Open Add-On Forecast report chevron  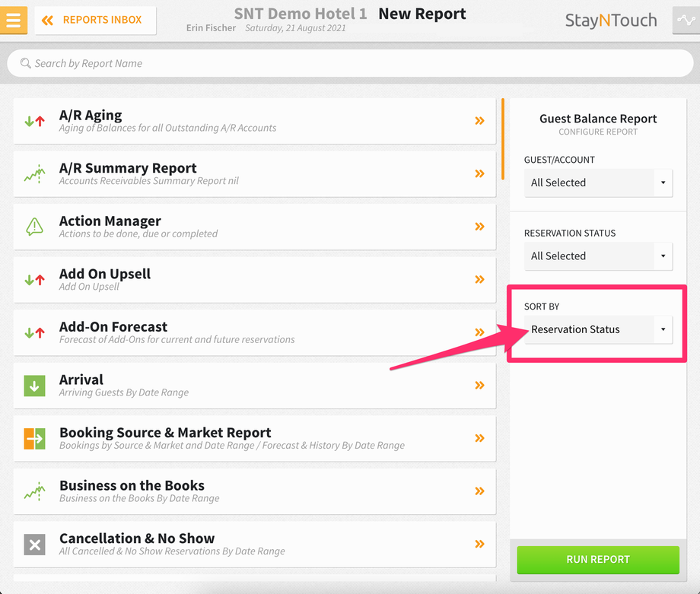pyautogui.click(x=479, y=332)
